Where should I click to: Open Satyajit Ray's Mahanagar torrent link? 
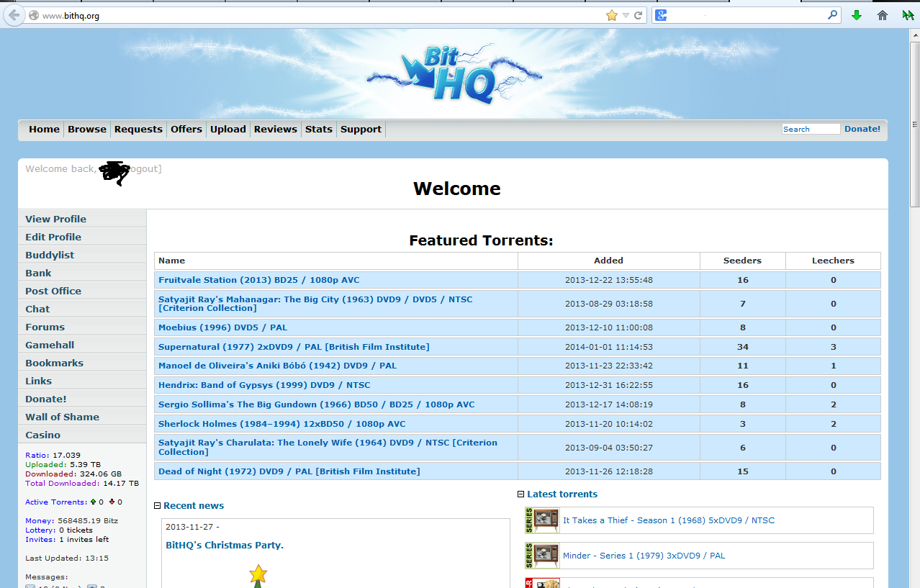tap(315, 304)
